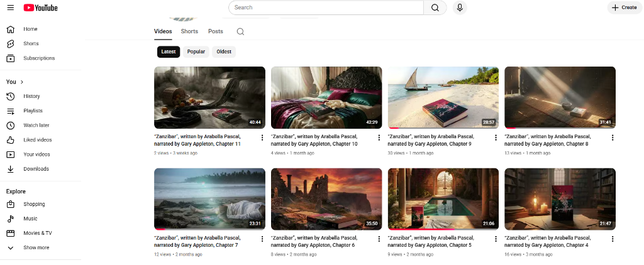The width and height of the screenshot is (644, 265).
Task: Expand the You section
Action: click(x=15, y=82)
